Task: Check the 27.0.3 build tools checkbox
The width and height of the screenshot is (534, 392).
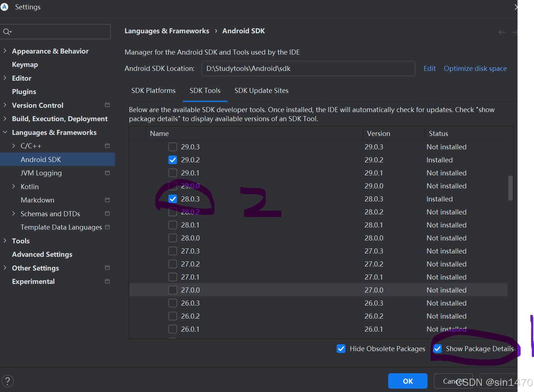Action: coord(173,251)
